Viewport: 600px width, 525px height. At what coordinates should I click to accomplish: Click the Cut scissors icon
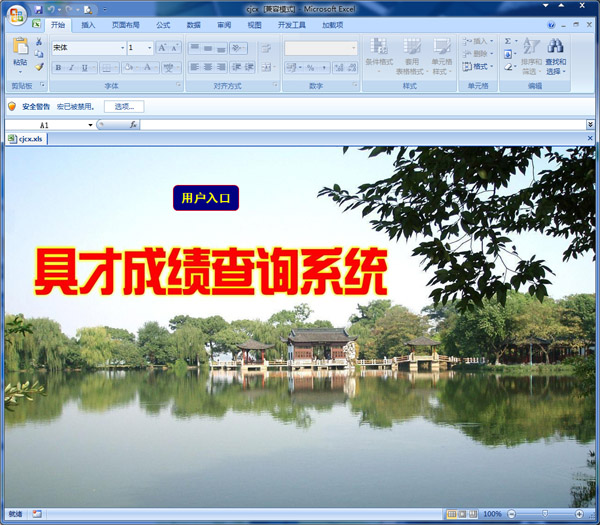point(39,41)
